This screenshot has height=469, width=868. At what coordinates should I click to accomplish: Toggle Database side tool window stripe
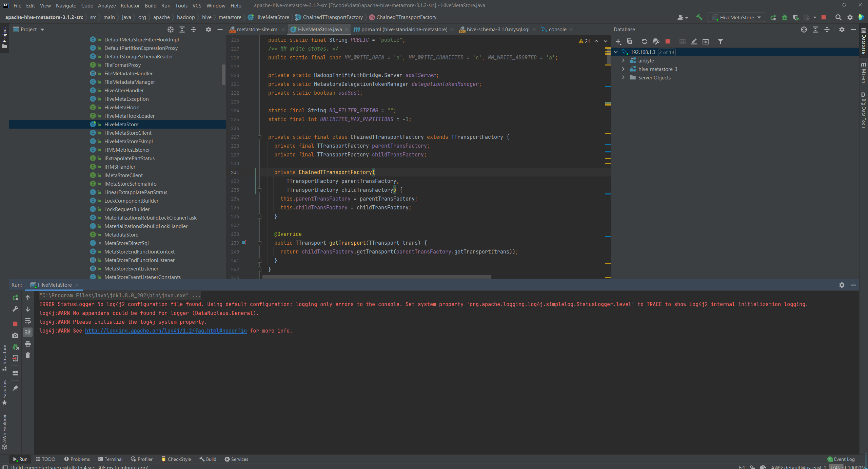[x=864, y=41]
